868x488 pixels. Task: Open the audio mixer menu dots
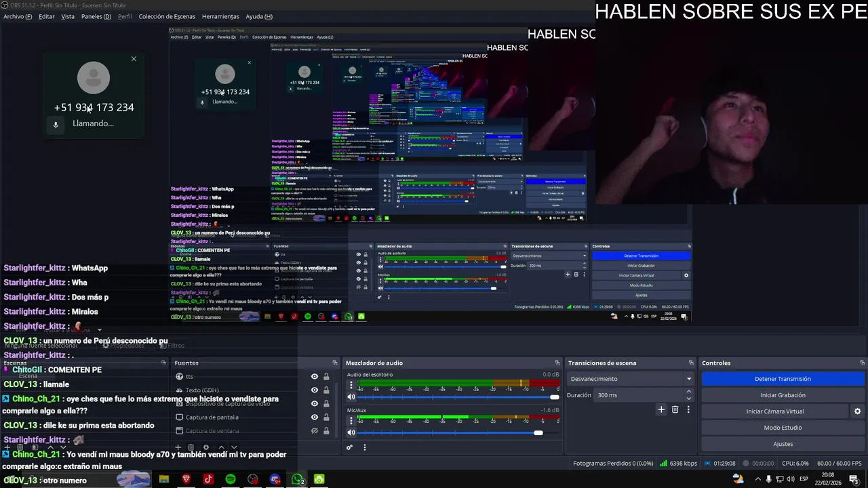coord(365,447)
